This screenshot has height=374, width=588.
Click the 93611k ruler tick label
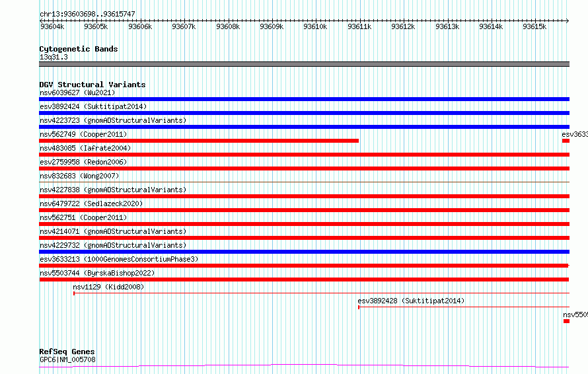[x=359, y=26]
